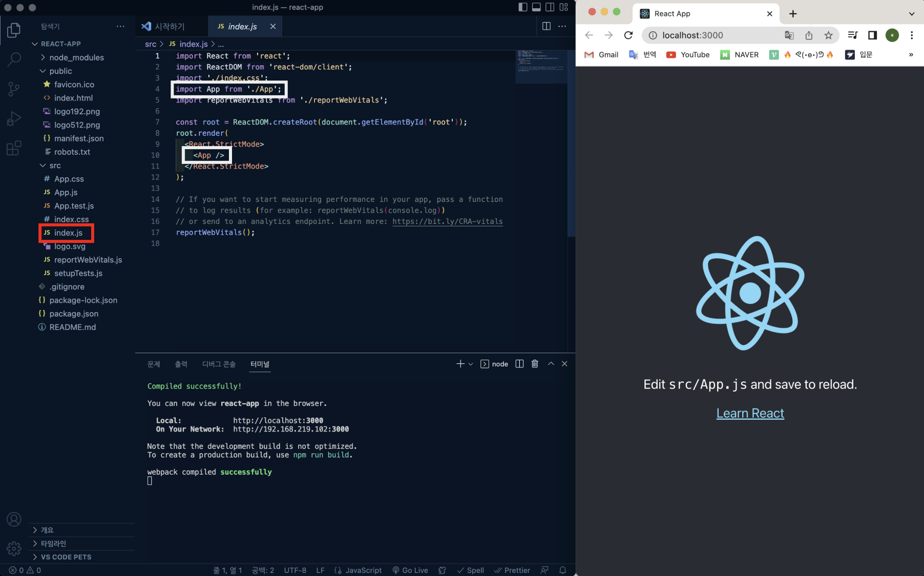Select the 터미널 panel tab

(260, 364)
